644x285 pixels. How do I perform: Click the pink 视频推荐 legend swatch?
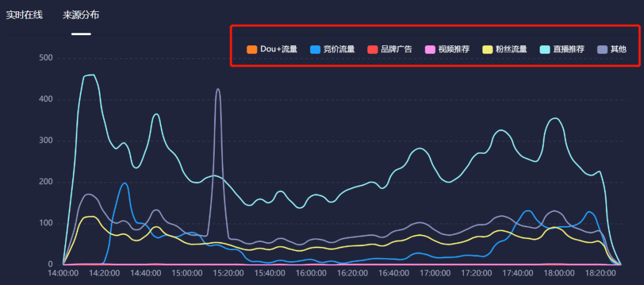pos(430,49)
